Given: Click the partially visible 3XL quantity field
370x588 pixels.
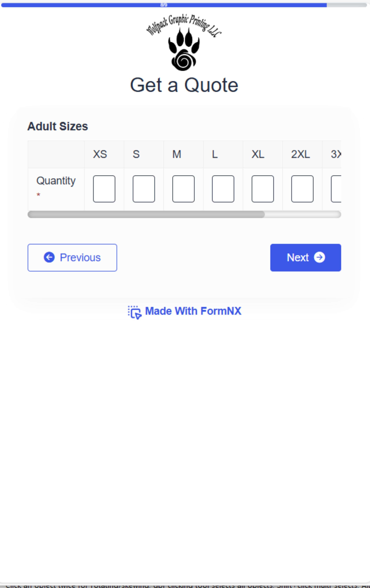Looking at the screenshot, I should (x=336, y=189).
